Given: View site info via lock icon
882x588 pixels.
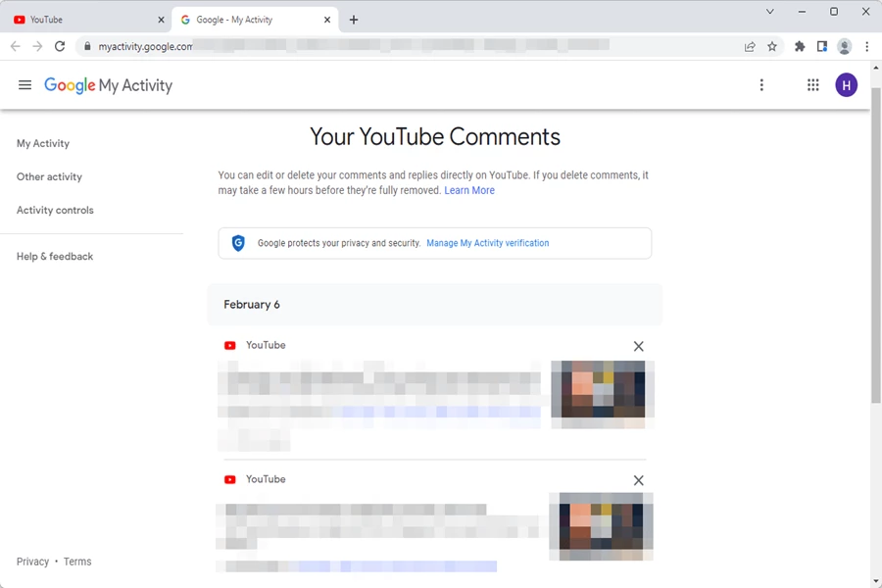Looking at the screenshot, I should [87, 47].
